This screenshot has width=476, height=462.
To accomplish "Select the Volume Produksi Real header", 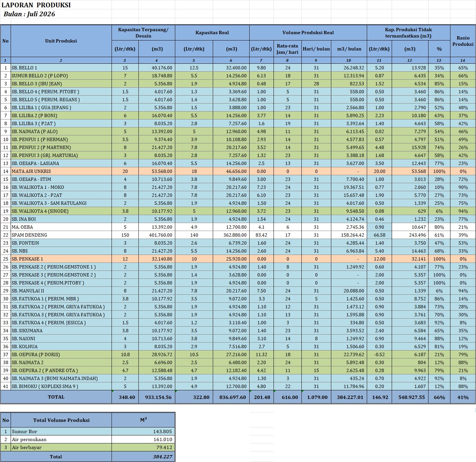I will click(x=308, y=33).
